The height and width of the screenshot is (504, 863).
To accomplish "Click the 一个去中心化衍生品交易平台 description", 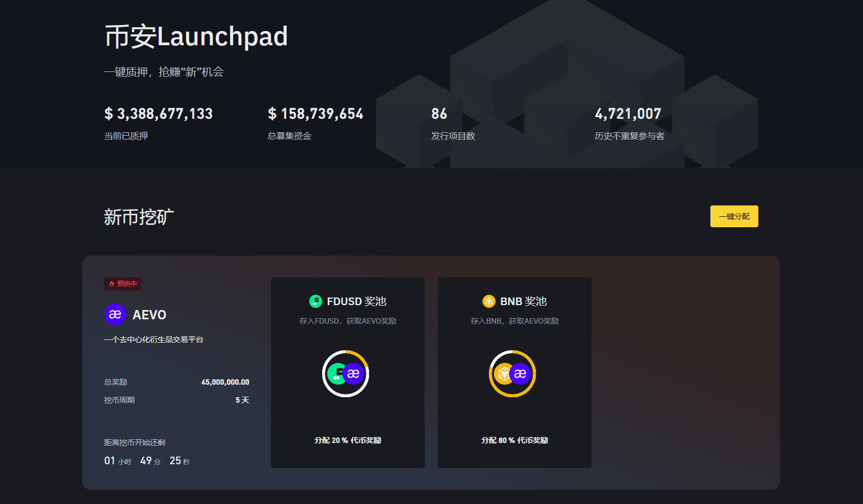I will point(154,340).
